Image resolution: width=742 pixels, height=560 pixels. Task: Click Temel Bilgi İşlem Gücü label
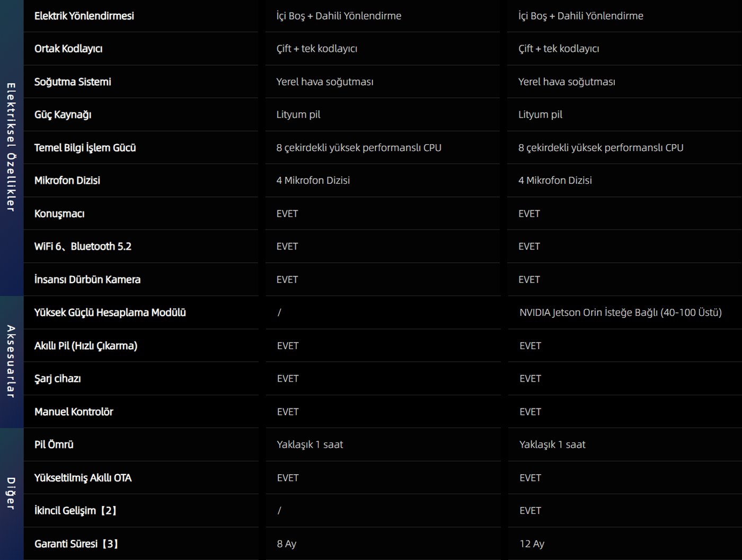pos(85,148)
